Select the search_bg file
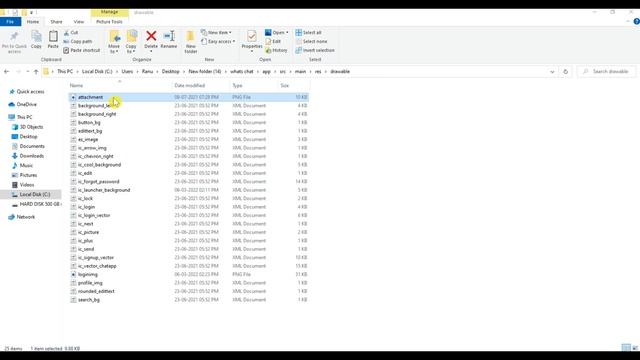The width and height of the screenshot is (640, 360). click(189, 300)
